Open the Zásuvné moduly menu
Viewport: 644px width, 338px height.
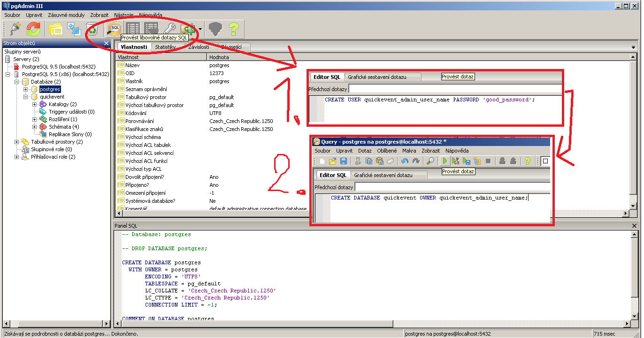(66, 15)
